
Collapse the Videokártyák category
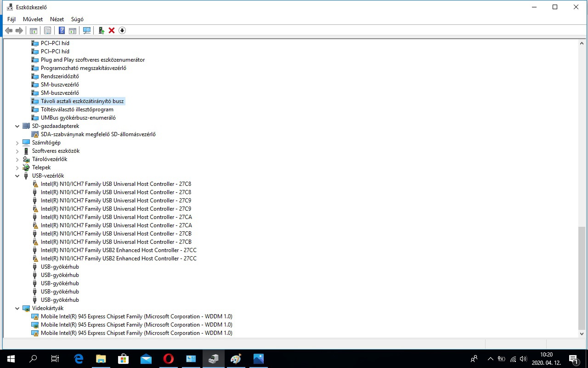coord(17,308)
